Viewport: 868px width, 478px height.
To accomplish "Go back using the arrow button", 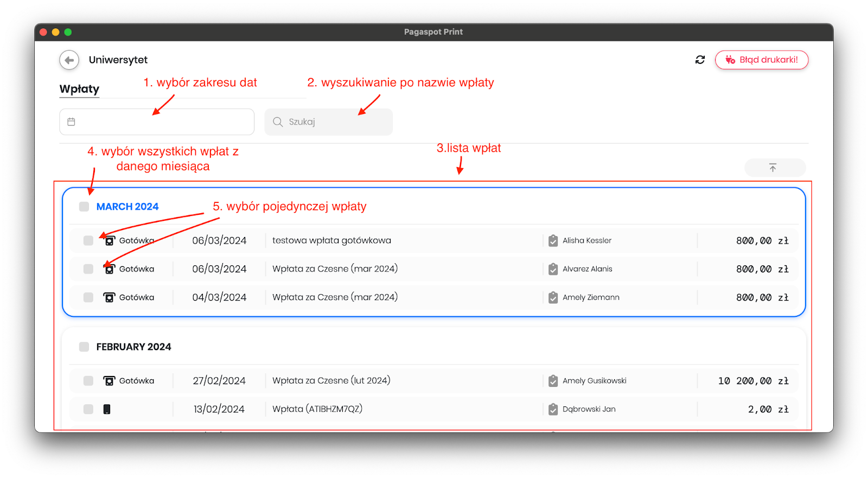I will (x=69, y=60).
